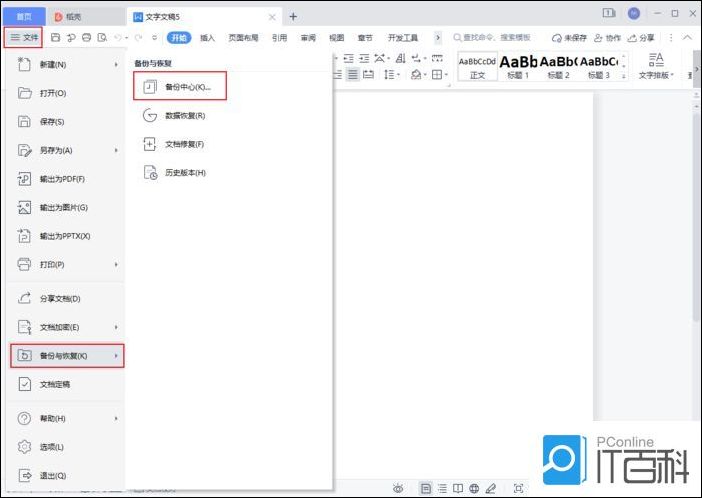Click the undo arrow icon
The image size is (702, 498).
coord(118,38)
